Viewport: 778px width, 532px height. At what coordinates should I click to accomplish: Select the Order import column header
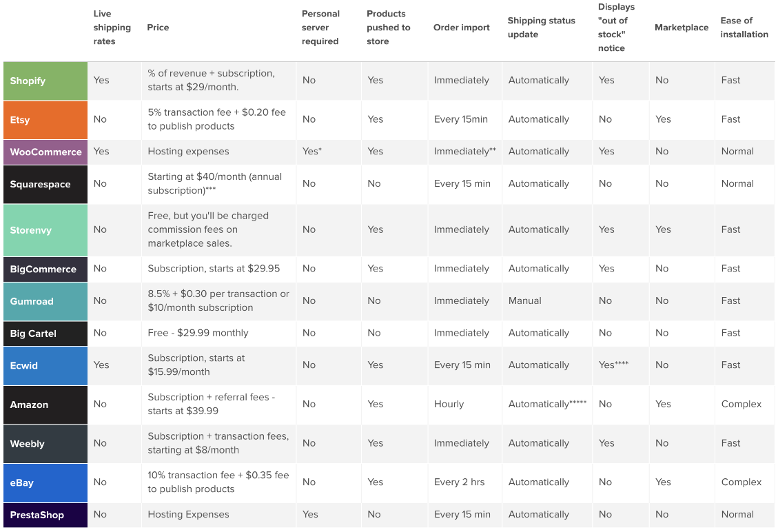461,28
